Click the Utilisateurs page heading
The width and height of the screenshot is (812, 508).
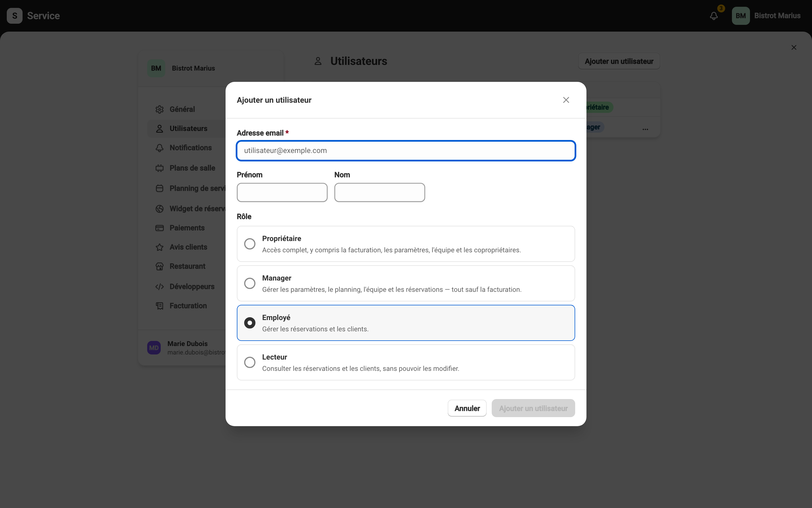click(x=359, y=61)
